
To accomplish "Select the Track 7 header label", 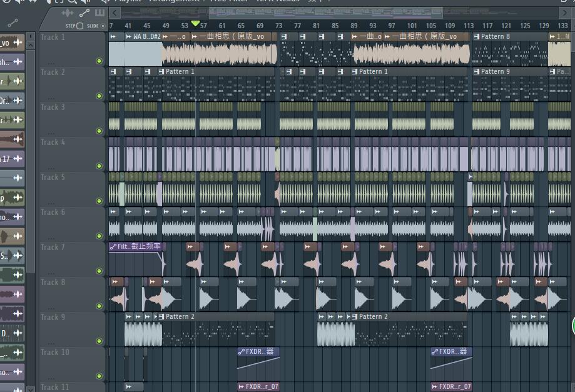I will [x=53, y=248].
